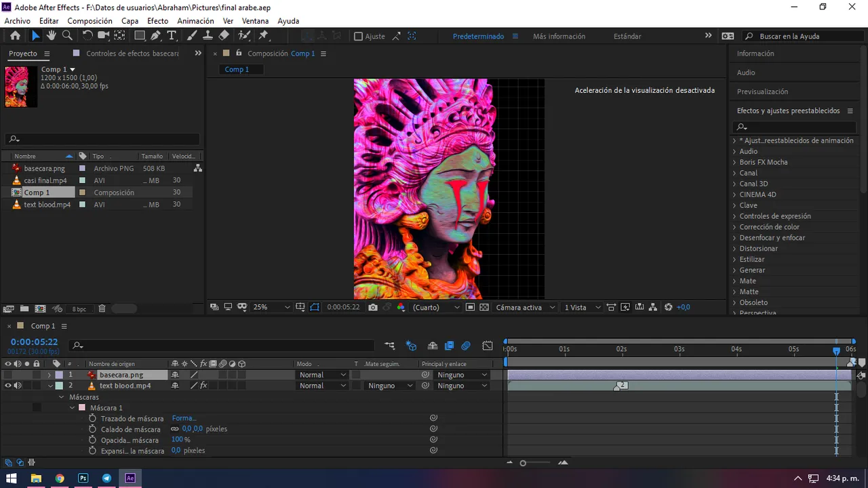Screen dimensions: 868x488
Task: Collapse the Máscaras group
Action: [62, 396]
